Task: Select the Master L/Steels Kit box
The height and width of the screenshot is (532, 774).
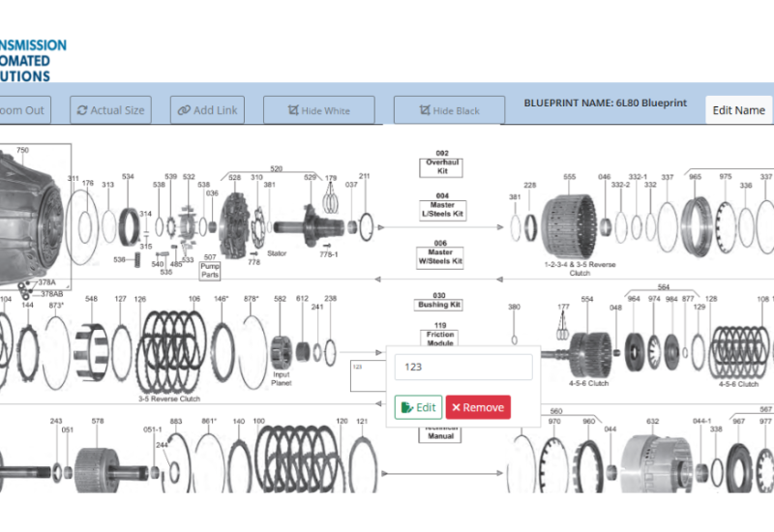Action: [x=442, y=208]
